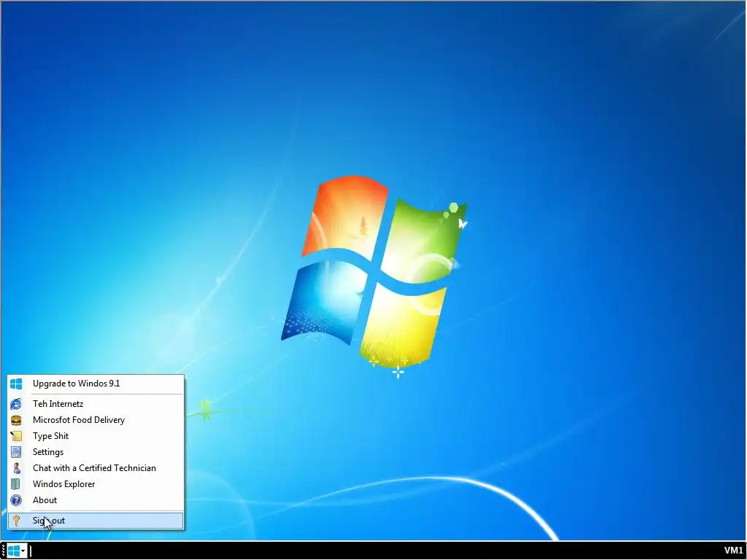Click the burger icon for Food Delivery
The width and height of the screenshot is (747, 560).
(16, 420)
